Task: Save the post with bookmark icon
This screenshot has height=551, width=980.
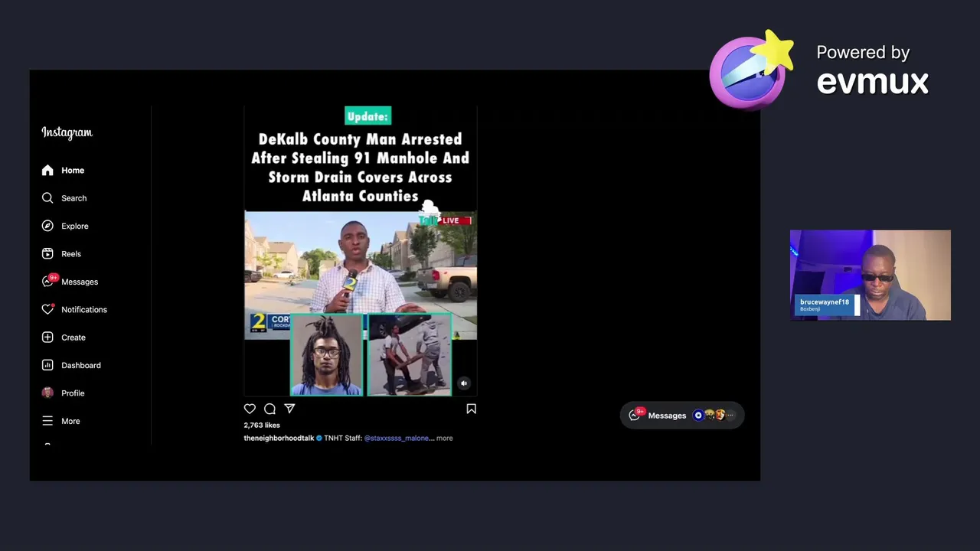Action: click(x=471, y=409)
